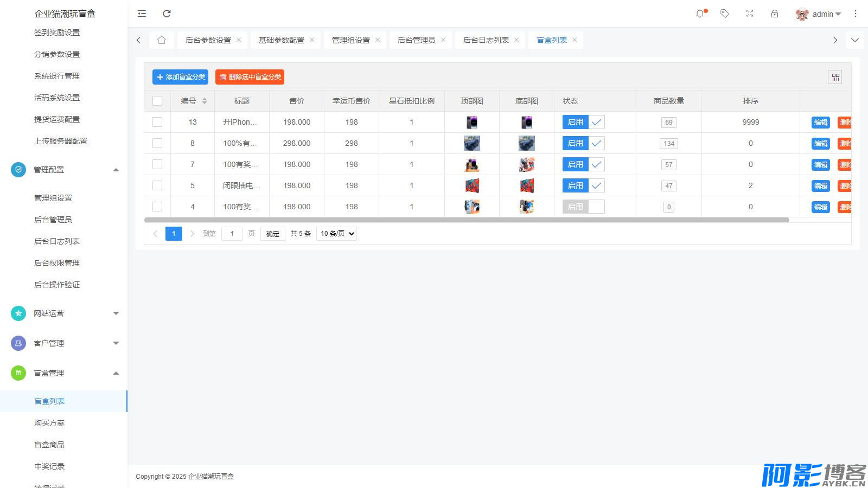Go to the home tab icon
Screen dimensions: 868x488
tap(162, 40)
